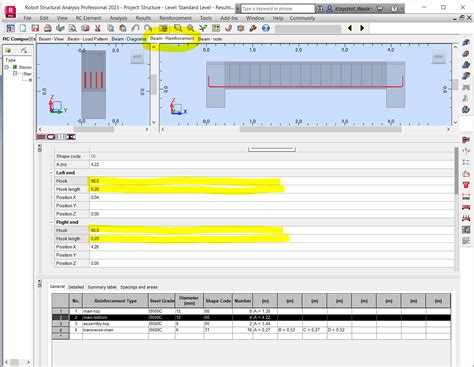Click the first icon in right vertical toolbar
The height and width of the screenshot is (367, 474).
point(466,42)
